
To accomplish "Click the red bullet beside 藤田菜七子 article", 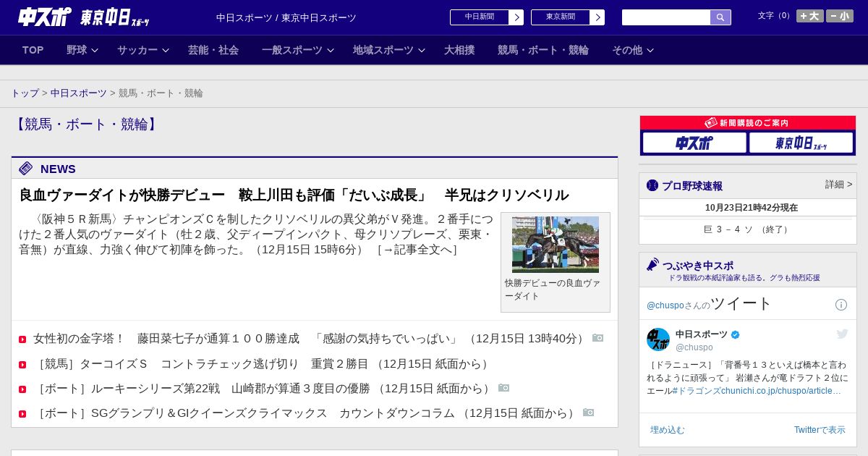I will click(22, 339).
